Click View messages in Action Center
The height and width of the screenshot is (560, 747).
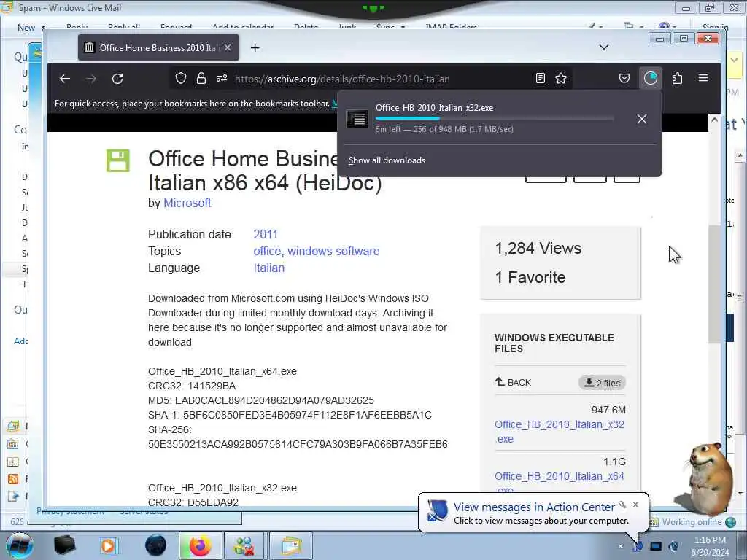coord(533,507)
